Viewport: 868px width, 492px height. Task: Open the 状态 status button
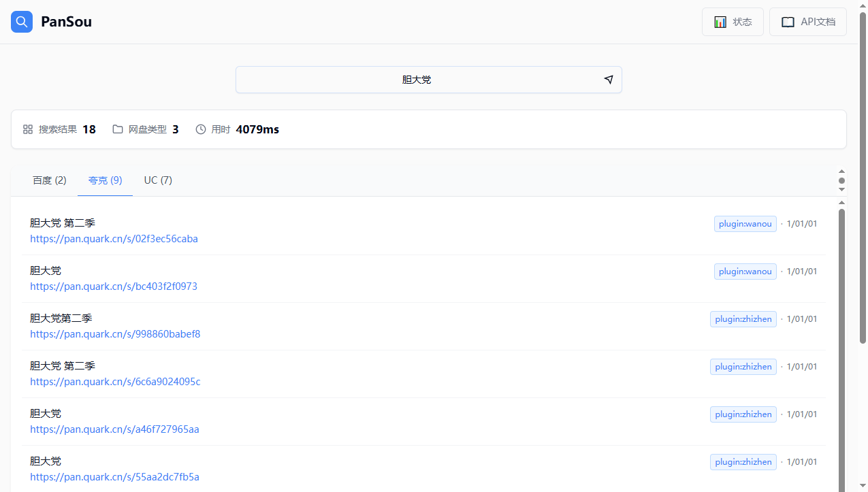pyautogui.click(x=733, y=22)
